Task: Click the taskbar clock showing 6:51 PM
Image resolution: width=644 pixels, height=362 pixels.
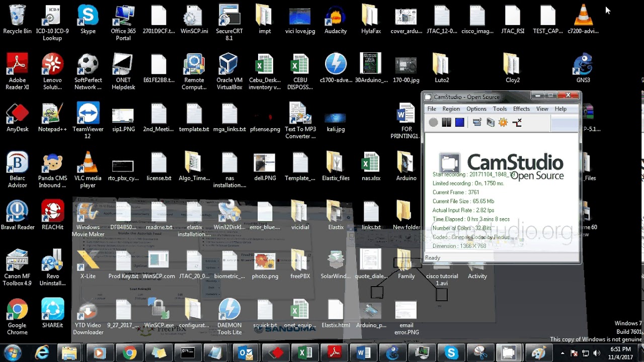Action: (x=620, y=352)
